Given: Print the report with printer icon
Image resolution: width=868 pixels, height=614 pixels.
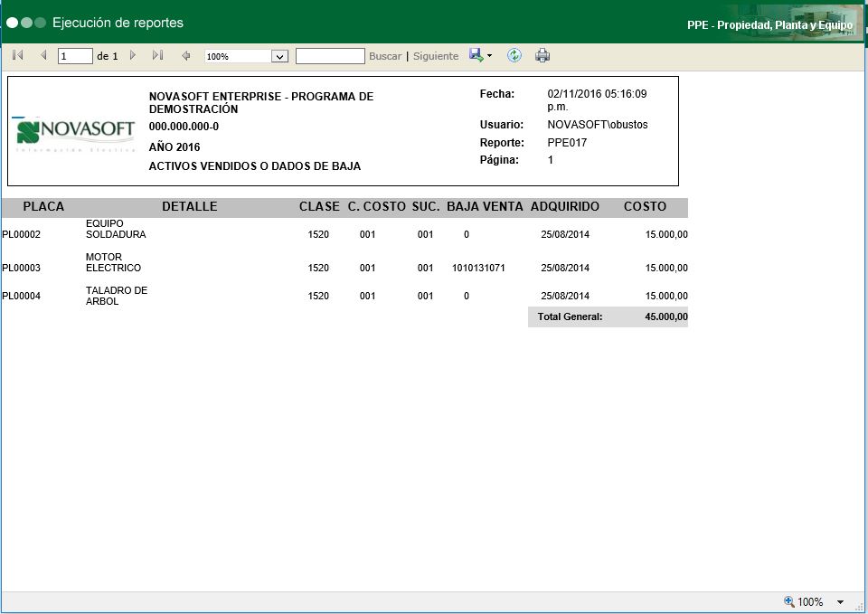Looking at the screenshot, I should tap(542, 56).
